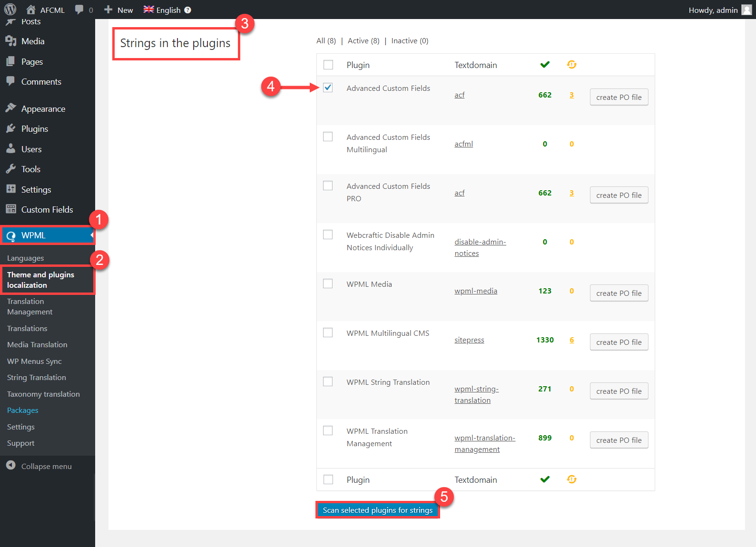The width and height of the screenshot is (756, 547).
Task: Filter plugins by Active (8)
Action: [363, 41]
